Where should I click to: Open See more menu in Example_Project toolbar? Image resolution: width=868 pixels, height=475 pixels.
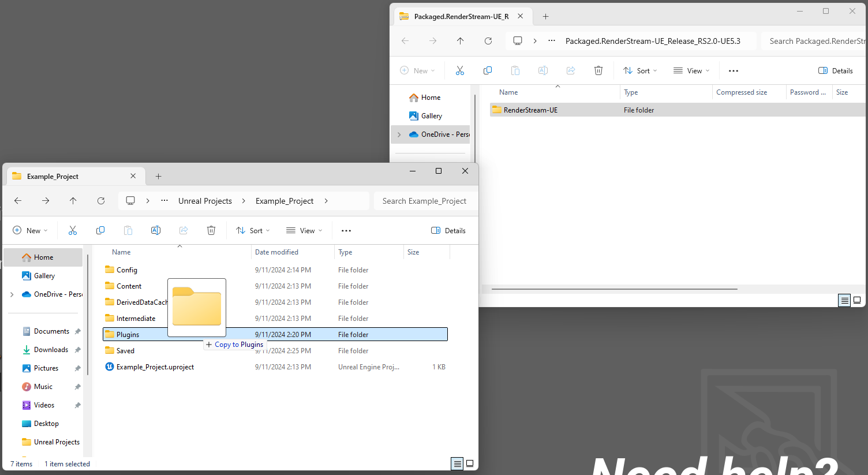346,230
